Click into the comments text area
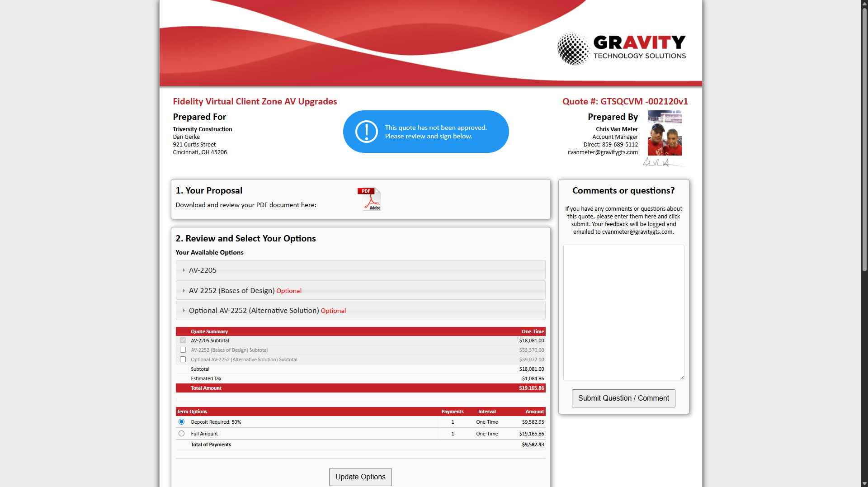 tap(623, 312)
